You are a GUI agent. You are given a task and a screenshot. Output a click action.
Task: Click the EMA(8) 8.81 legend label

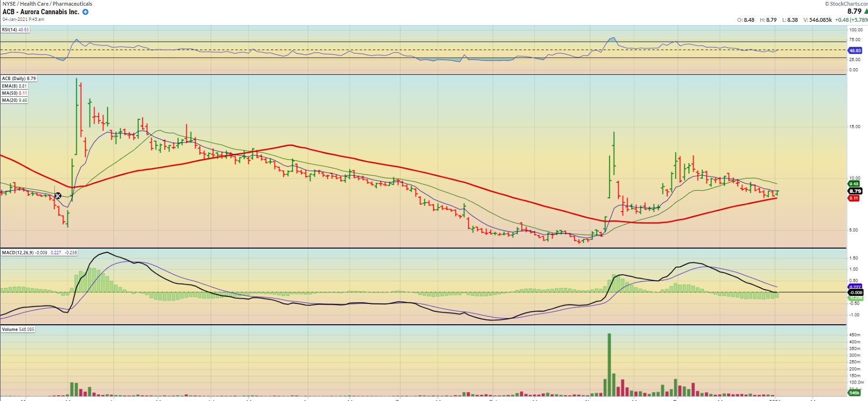click(15, 86)
